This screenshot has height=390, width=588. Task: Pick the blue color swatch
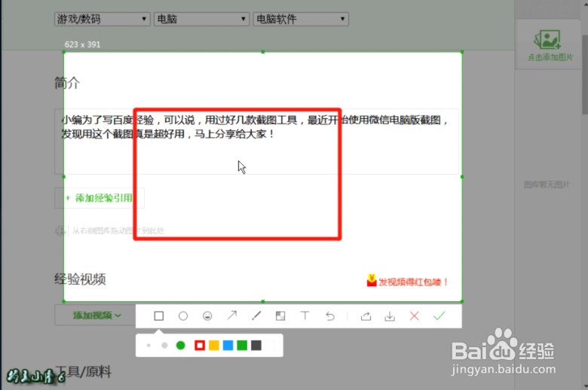coord(228,346)
